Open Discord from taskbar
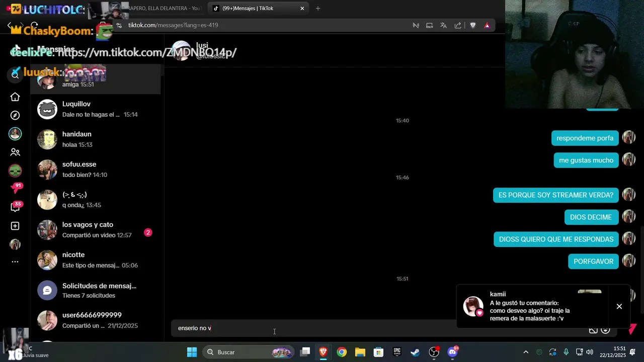Image resolution: width=644 pixels, height=362 pixels. 452,352
